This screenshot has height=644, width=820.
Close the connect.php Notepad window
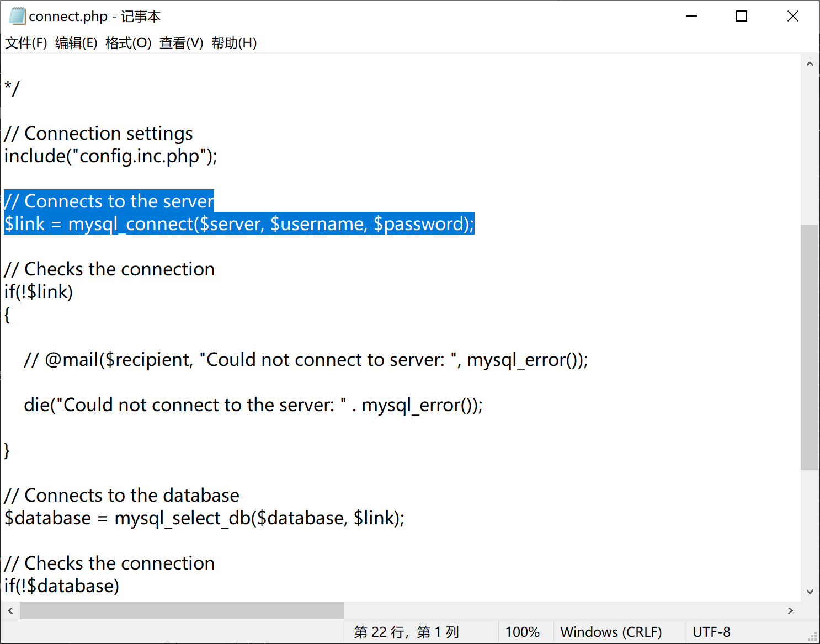tap(793, 16)
